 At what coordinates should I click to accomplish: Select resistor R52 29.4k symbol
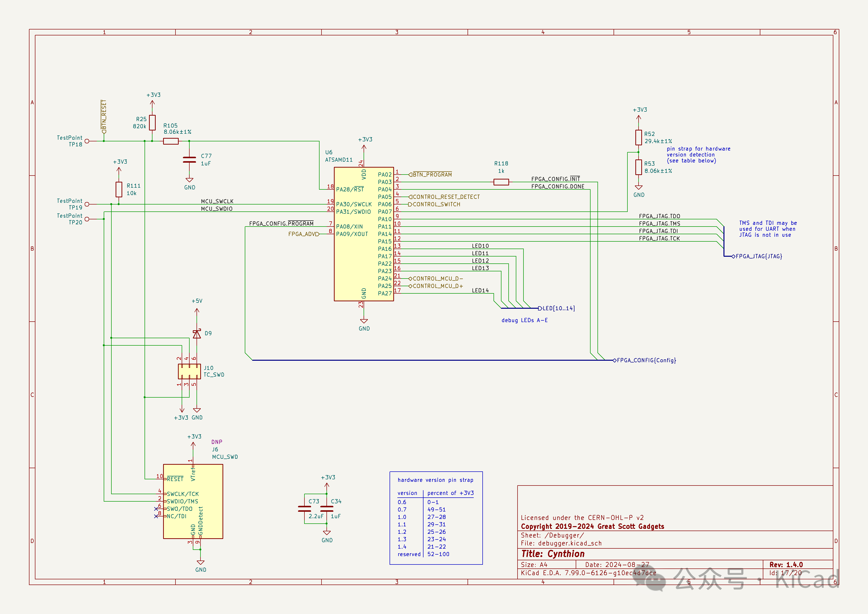pos(638,138)
